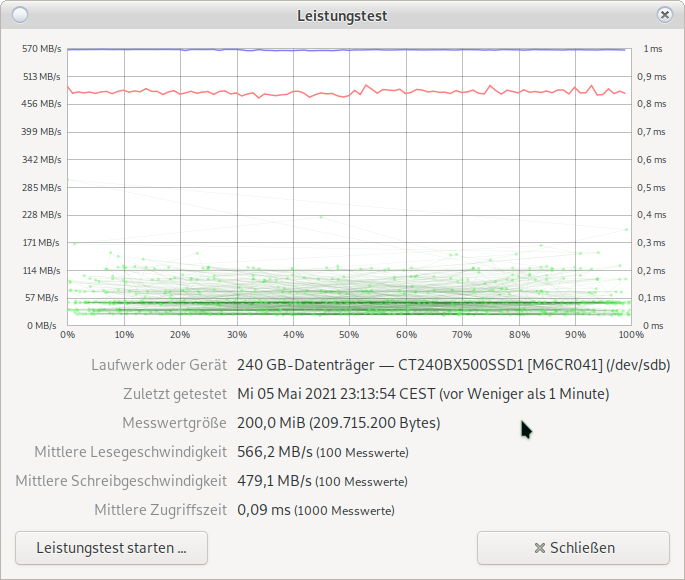Screen dimensions: 685x580
Task: Click the read speed value 566,2 MB/s
Action: (275, 452)
